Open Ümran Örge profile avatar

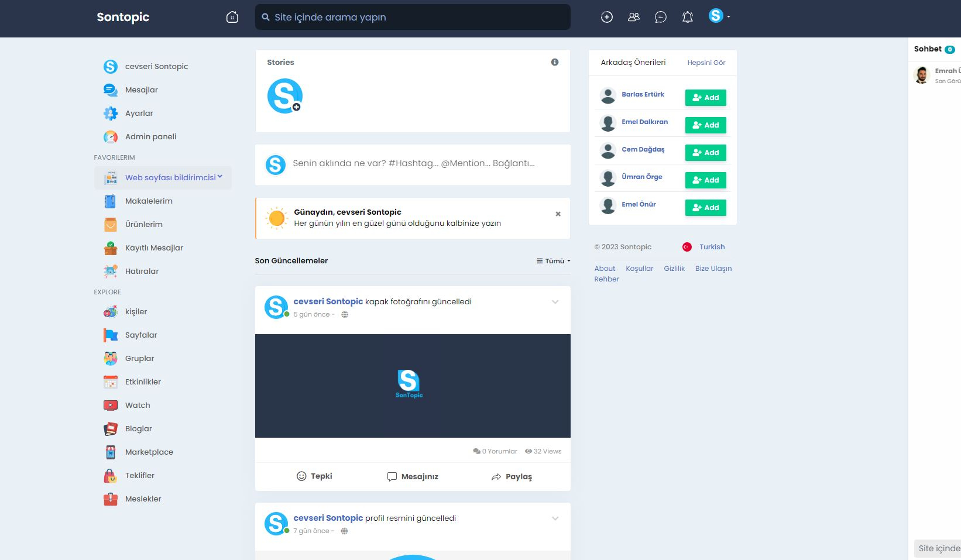[x=608, y=178]
